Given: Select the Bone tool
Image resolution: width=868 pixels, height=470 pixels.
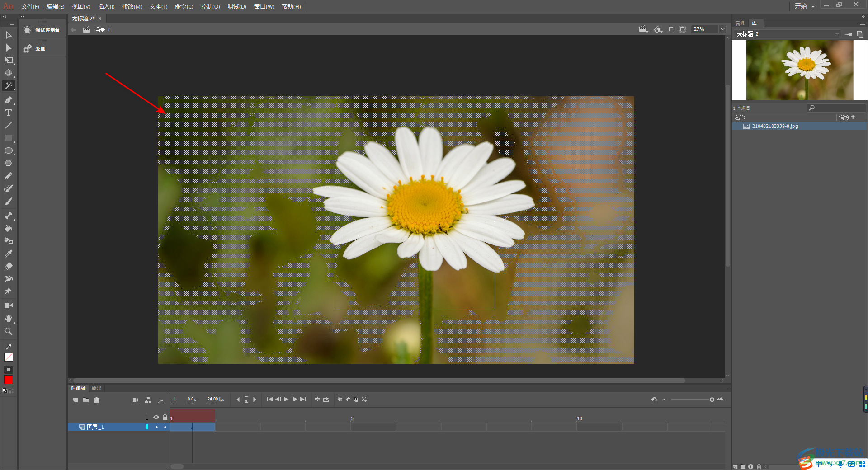Looking at the screenshot, I should pos(9,216).
